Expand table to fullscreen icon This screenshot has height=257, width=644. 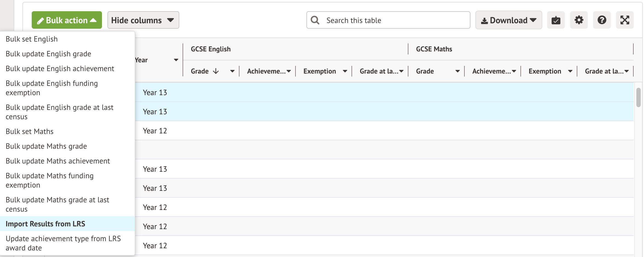pos(625,20)
